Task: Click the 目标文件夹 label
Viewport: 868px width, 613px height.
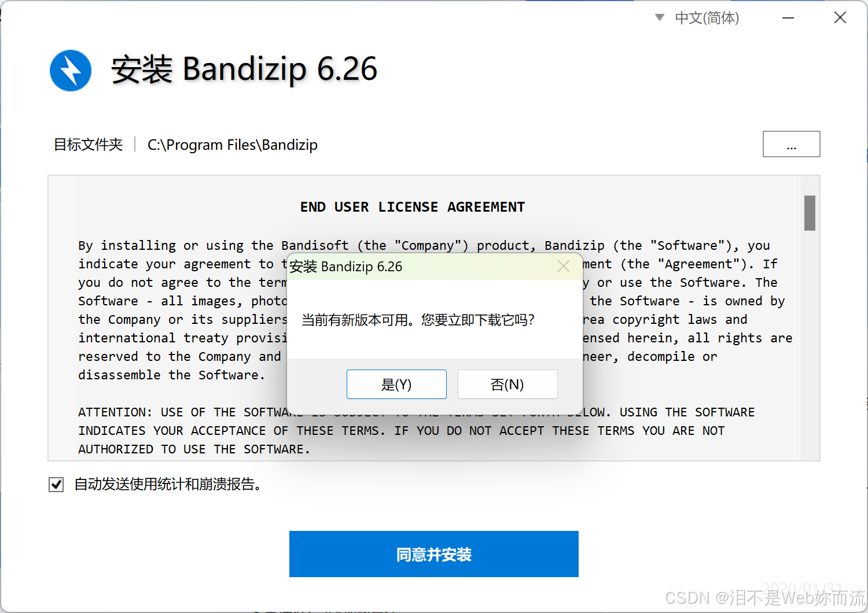Action: (x=89, y=145)
